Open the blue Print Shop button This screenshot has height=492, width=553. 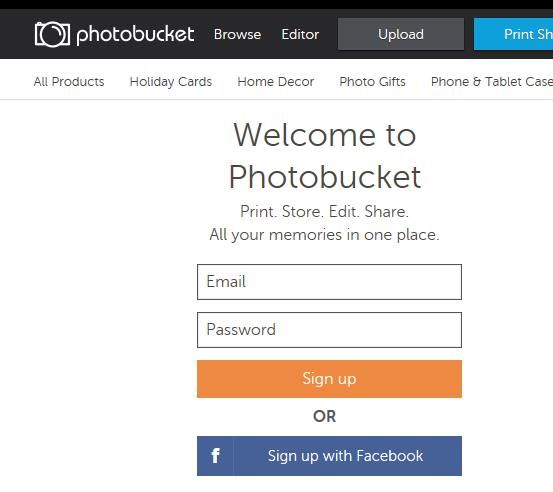514,34
